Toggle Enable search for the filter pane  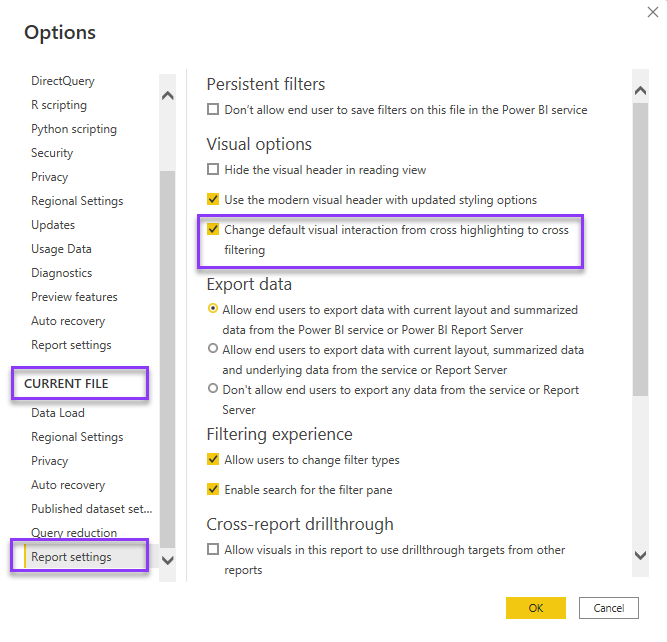pos(213,489)
